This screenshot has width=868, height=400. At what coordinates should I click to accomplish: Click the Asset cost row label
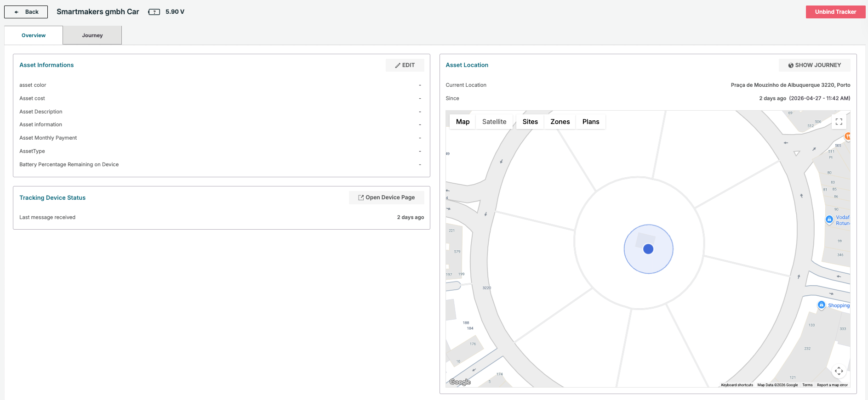[x=32, y=98]
